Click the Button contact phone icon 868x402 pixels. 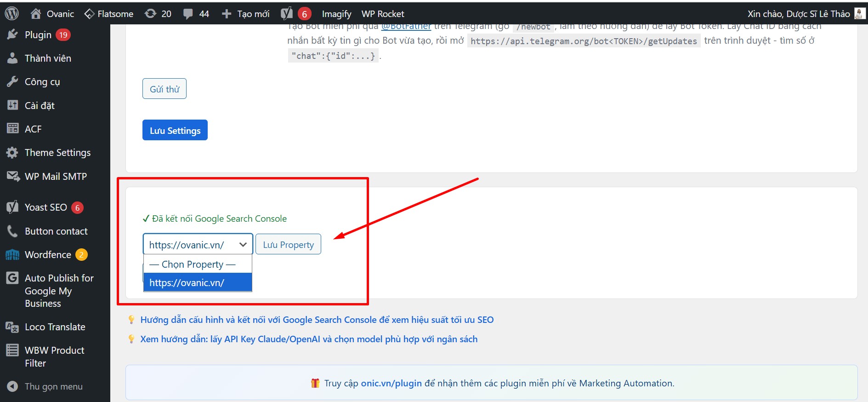pyautogui.click(x=12, y=231)
